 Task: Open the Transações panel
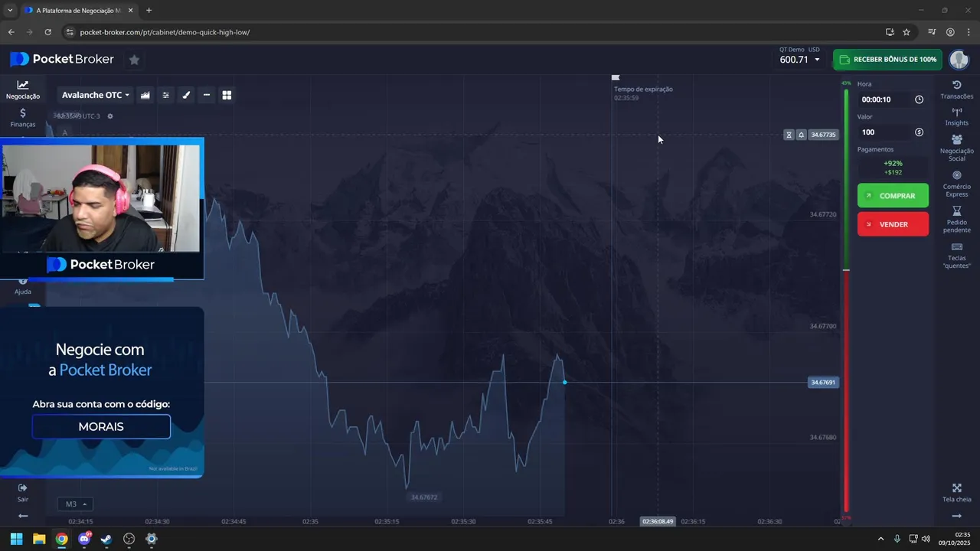956,90
